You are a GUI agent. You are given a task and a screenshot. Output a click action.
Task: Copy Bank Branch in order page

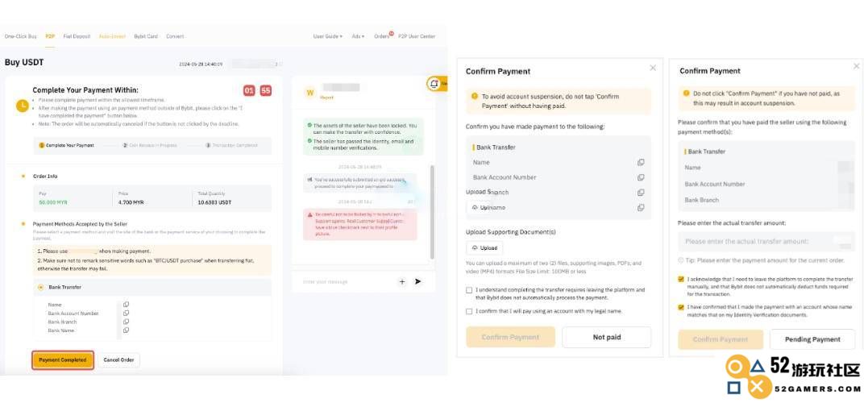pyautogui.click(x=127, y=322)
